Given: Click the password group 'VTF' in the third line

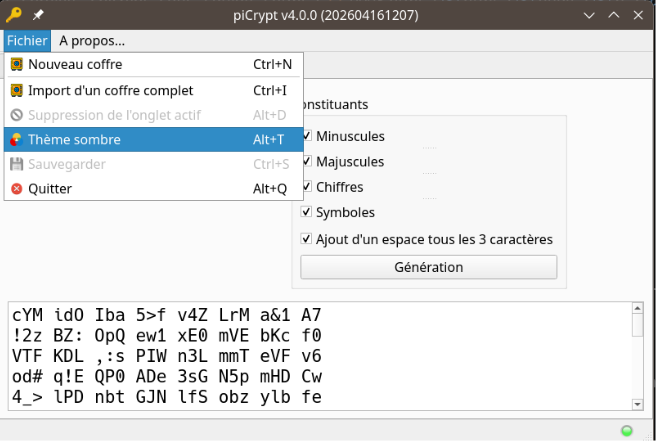Looking at the screenshot, I should pyautogui.click(x=27, y=356).
